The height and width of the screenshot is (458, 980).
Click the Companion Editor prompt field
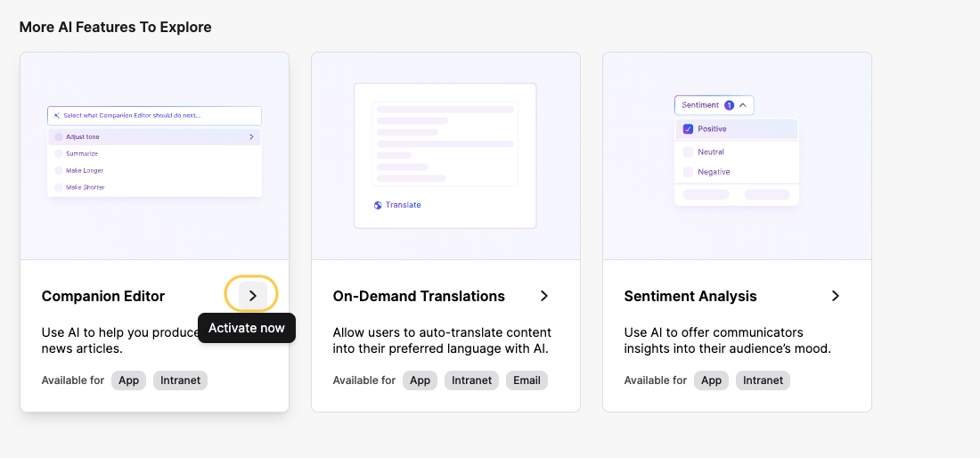pyautogui.click(x=154, y=116)
